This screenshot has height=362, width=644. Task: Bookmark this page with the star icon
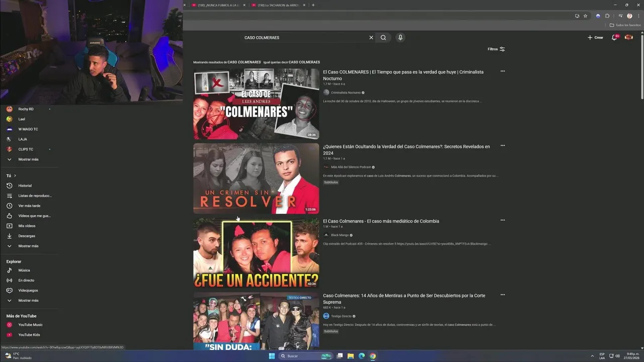click(x=585, y=16)
